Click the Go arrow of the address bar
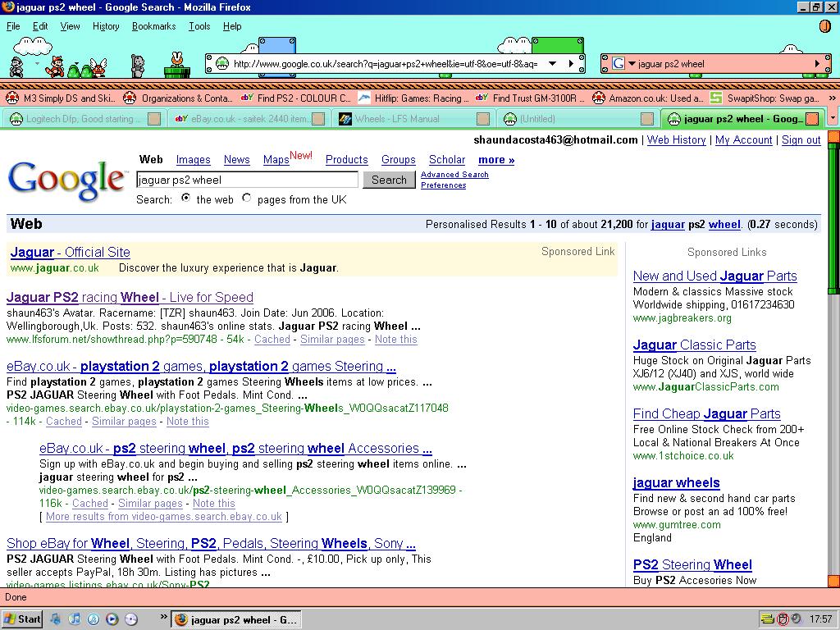This screenshot has width=840, height=630. [572, 64]
